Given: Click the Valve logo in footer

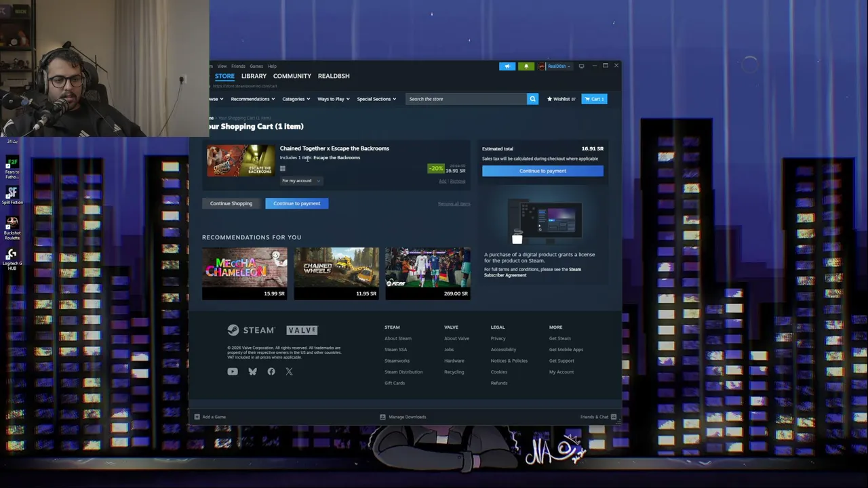Looking at the screenshot, I should click(x=302, y=330).
